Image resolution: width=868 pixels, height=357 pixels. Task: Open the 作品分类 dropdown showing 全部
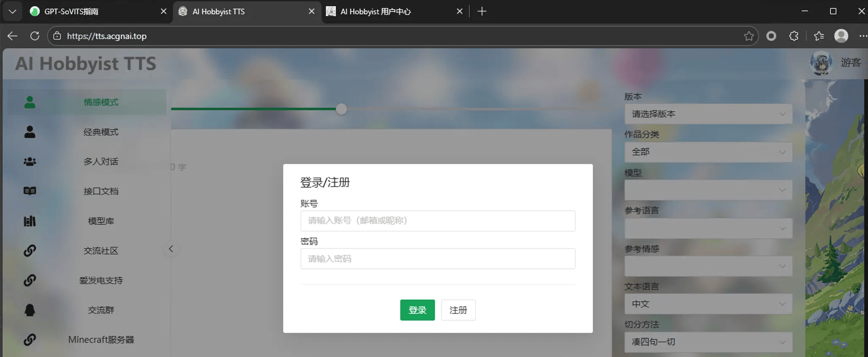click(x=708, y=152)
